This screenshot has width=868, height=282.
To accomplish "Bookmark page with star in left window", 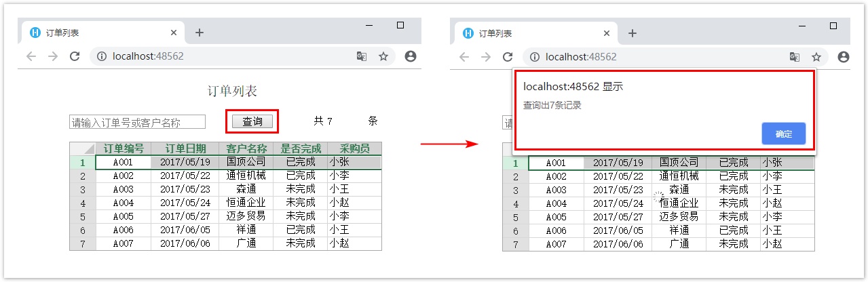I will [383, 57].
